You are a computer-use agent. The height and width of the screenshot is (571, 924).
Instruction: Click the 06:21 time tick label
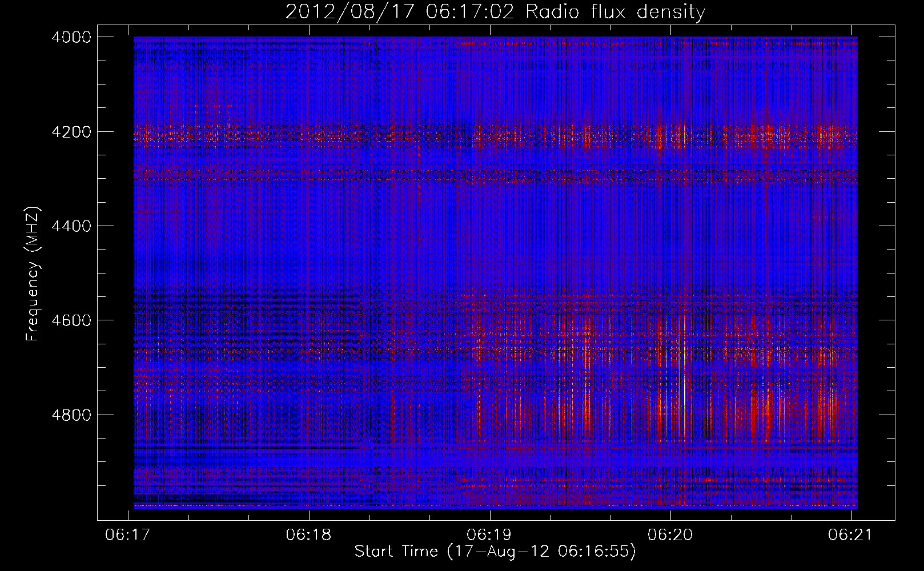(x=851, y=534)
